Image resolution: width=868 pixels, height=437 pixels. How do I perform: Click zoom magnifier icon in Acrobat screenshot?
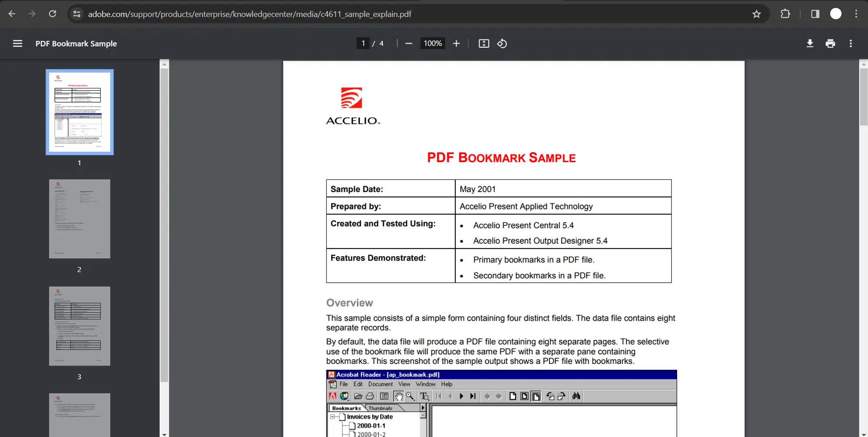coord(410,396)
